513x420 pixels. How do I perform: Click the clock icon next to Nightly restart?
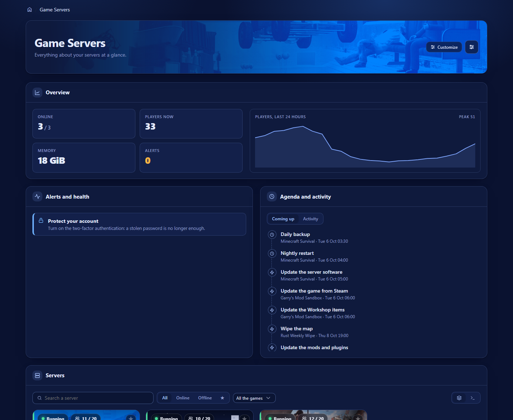(x=272, y=253)
